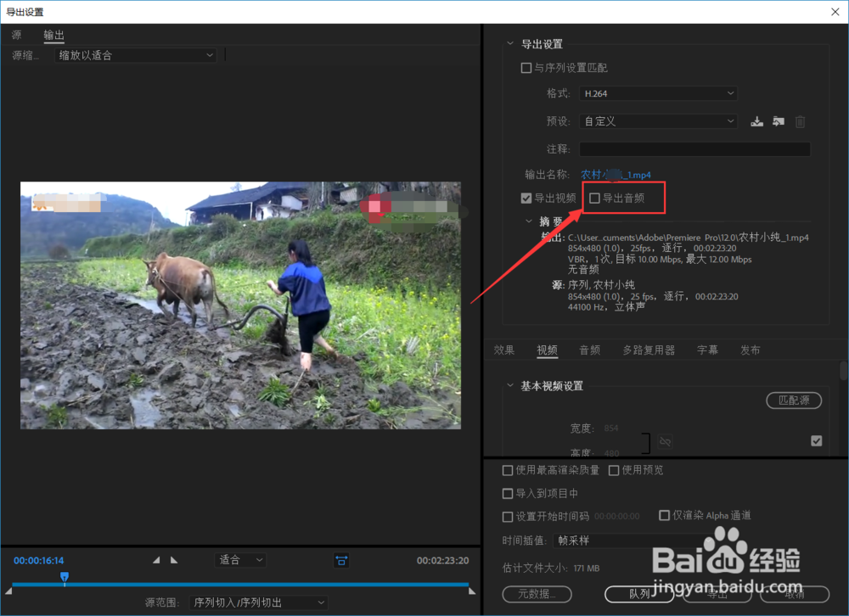Screen dimensions: 849x616
Task: Click the 00:00:16:14 timecode field
Action: (39, 560)
